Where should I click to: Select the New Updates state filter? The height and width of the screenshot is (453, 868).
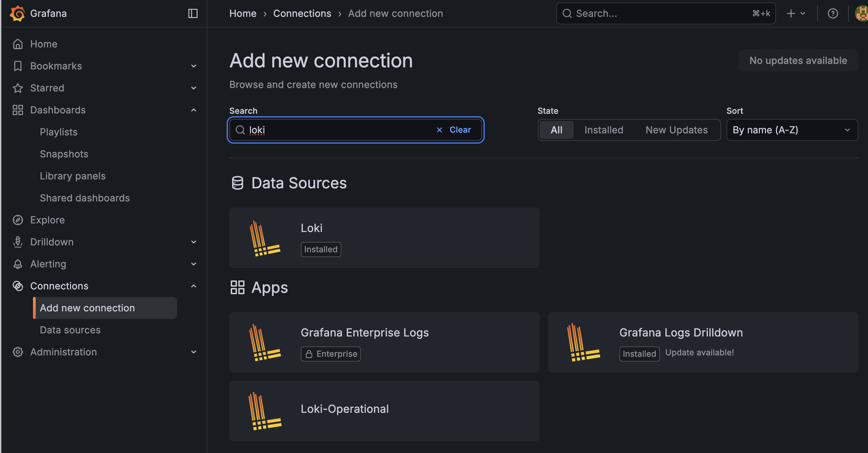676,130
